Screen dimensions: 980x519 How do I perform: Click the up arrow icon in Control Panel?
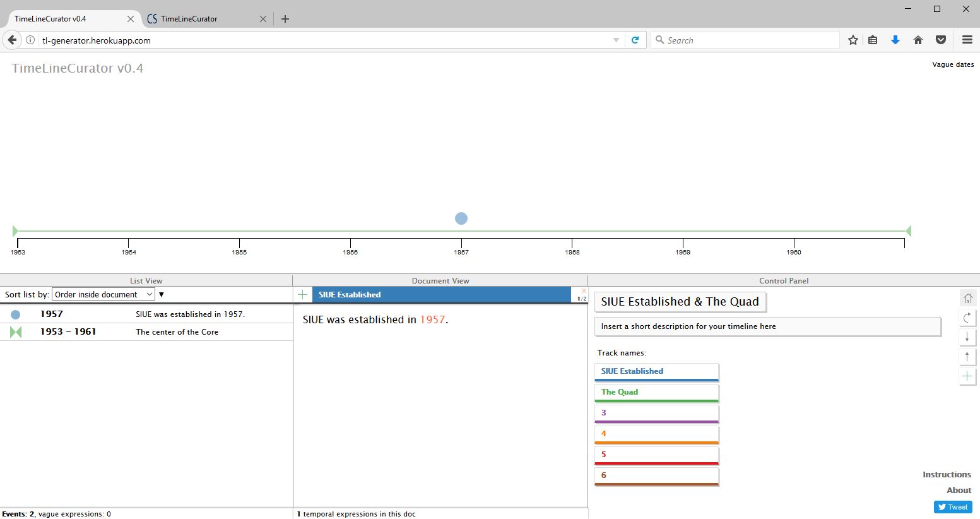967,357
